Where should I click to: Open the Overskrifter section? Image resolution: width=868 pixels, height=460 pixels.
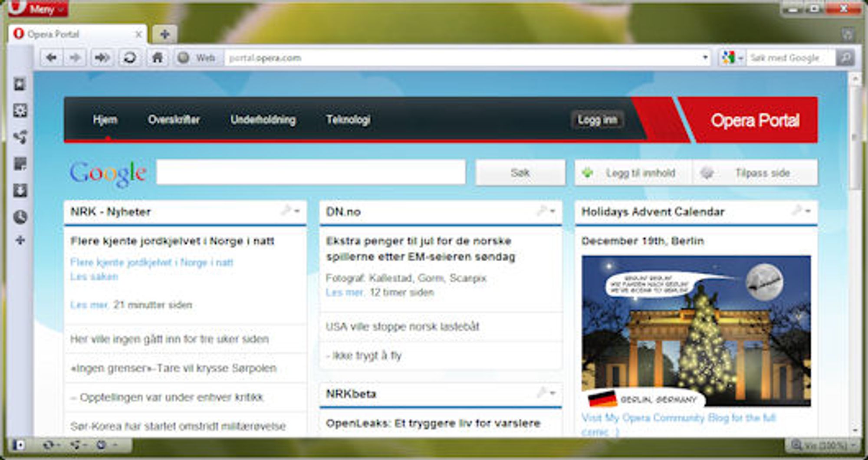(174, 119)
